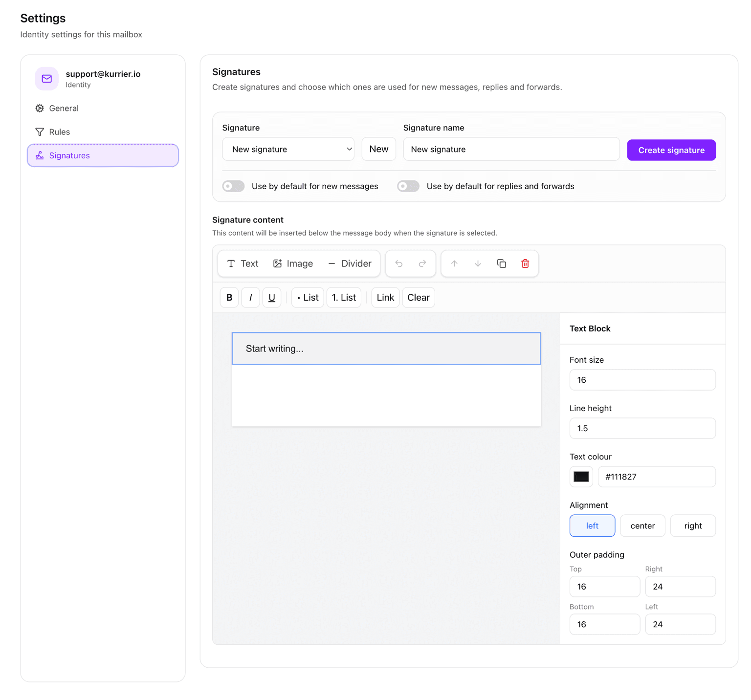751x700 pixels.
Task: Duplicate the selected block with copy icon
Action: pos(502,263)
